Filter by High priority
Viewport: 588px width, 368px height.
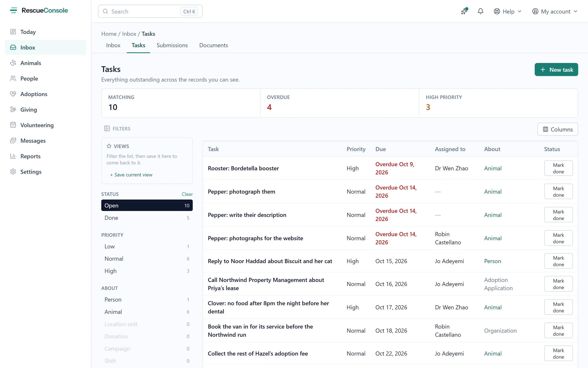[147, 271]
